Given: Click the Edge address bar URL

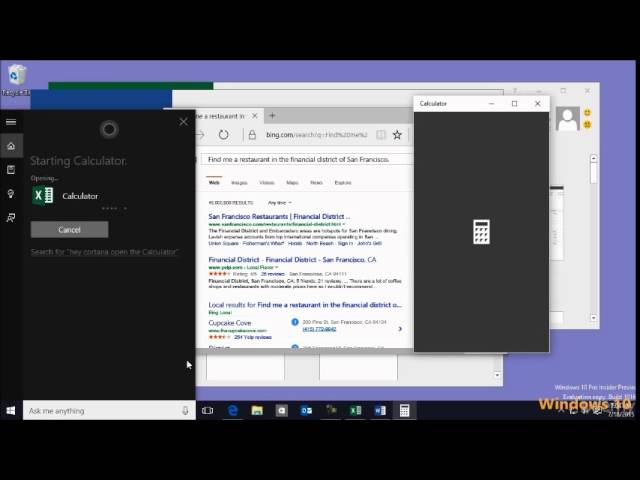Looking at the screenshot, I should coord(317,135).
